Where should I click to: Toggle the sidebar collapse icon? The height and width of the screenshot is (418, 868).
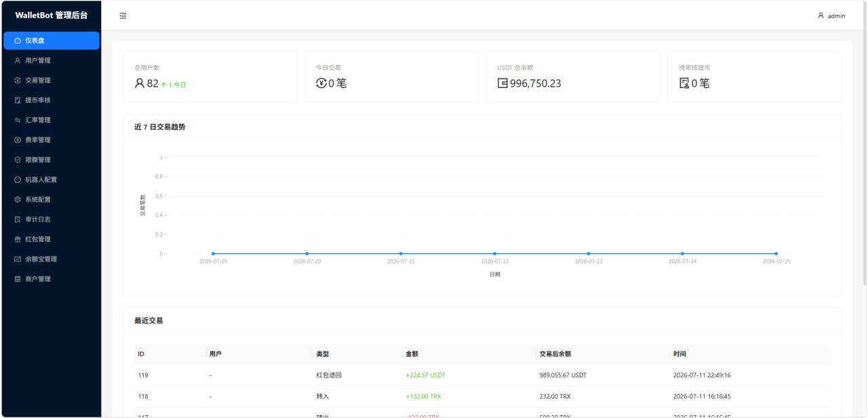pyautogui.click(x=123, y=16)
